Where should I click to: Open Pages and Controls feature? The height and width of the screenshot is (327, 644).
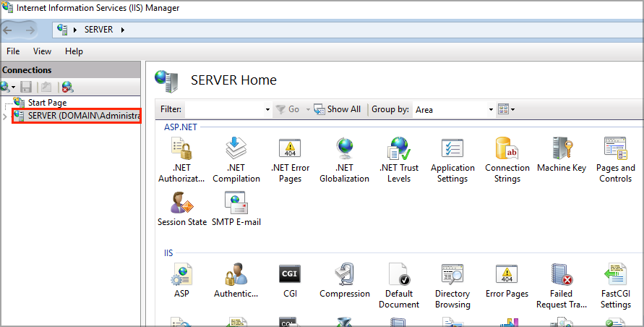[615, 160]
